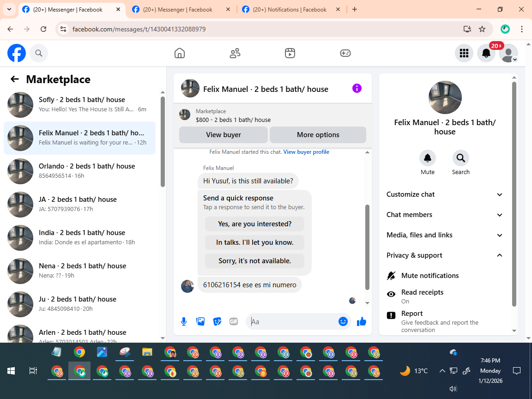Open the Orlando conversation
532x399 pixels.
(80, 171)
